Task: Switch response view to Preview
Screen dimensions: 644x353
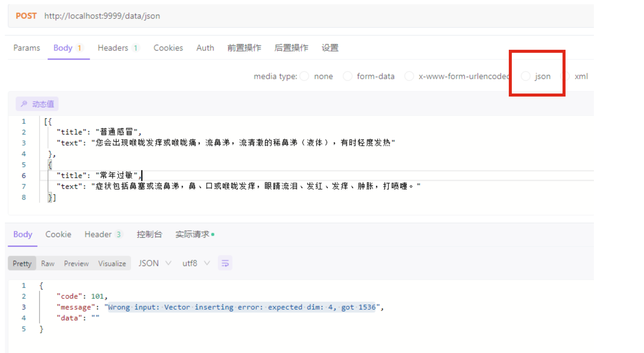Action: (x=76, y=263)
